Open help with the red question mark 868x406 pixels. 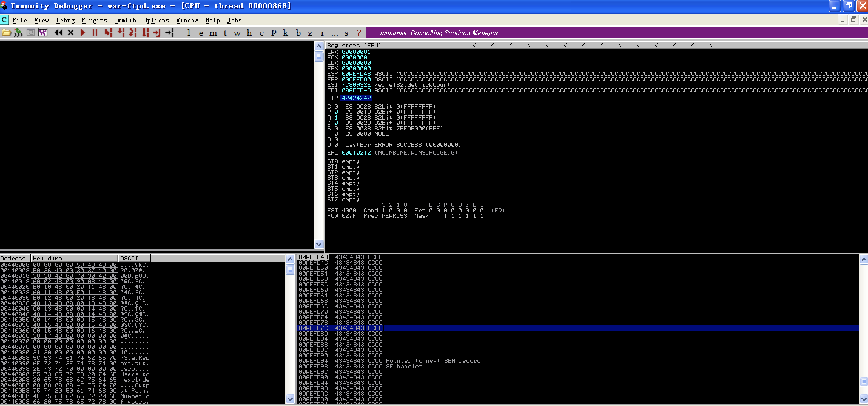point(359,33)
